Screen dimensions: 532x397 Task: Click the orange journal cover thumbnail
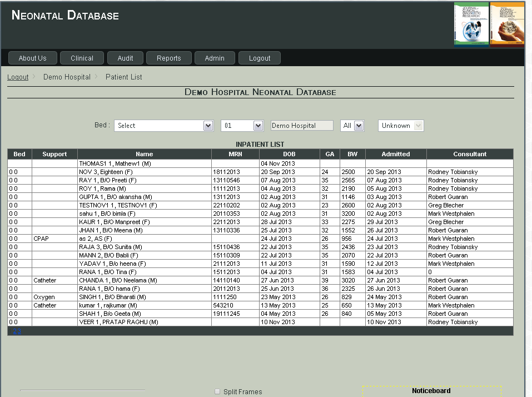pyautogui.click(x=507, y=23)
